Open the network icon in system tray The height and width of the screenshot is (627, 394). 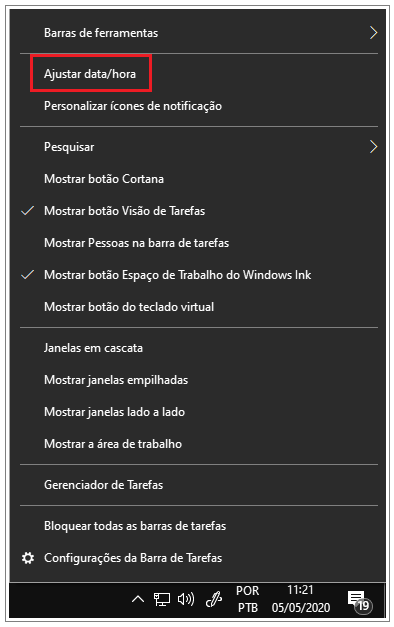[x=162, y=599]
